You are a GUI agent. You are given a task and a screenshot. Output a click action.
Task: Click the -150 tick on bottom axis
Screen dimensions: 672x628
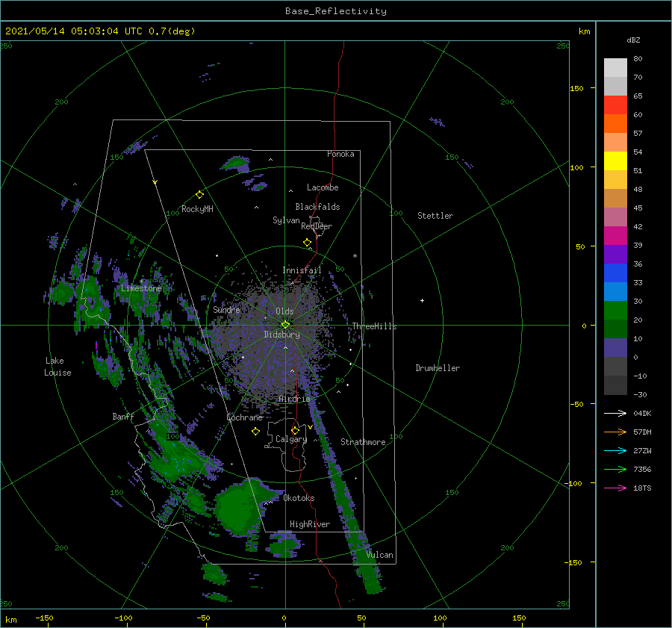coord(44,618)
